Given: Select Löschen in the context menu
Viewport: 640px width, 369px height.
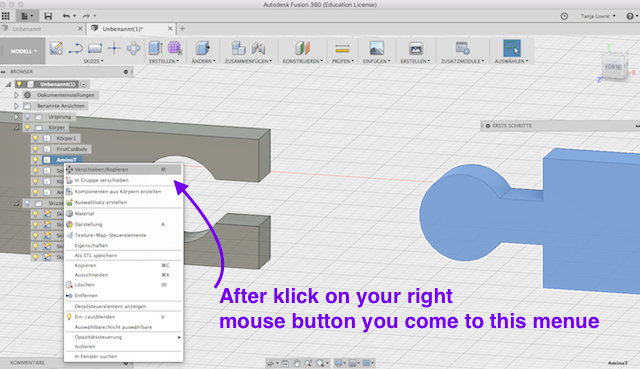Looking at the screenshot, I should click(123, 285).
